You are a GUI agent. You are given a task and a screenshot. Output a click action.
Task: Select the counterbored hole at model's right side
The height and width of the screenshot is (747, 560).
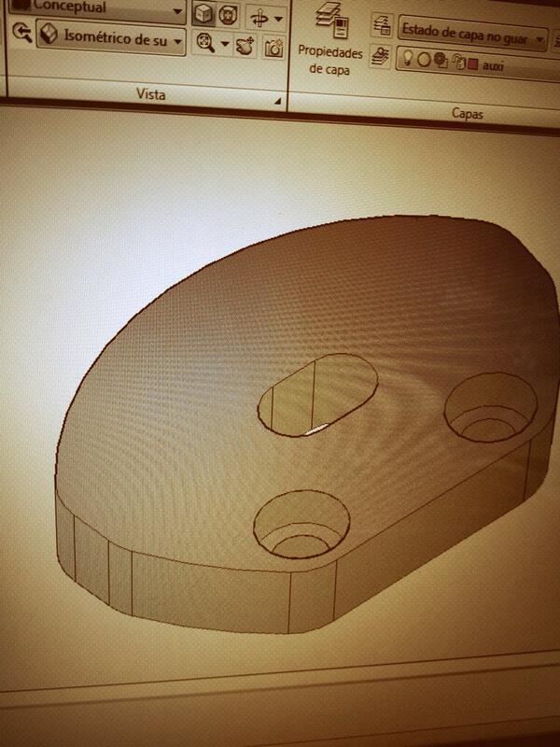[x=491, y=408]
